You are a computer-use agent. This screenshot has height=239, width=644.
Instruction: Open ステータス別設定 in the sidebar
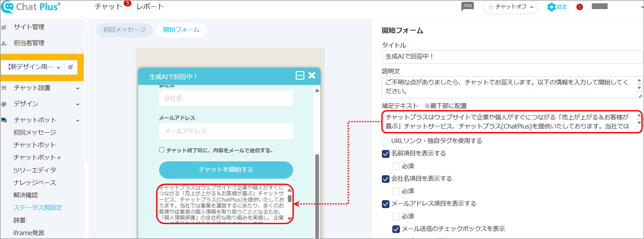click(x=37, y=207)
